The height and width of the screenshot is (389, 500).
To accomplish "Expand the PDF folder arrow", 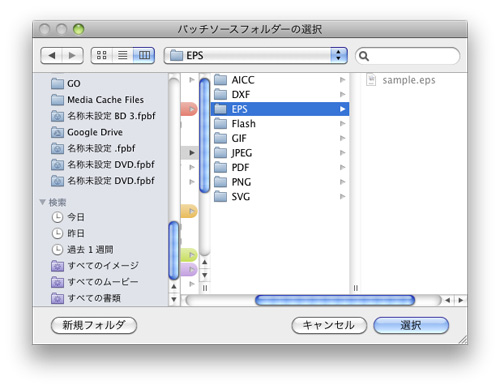I will 342,167.
